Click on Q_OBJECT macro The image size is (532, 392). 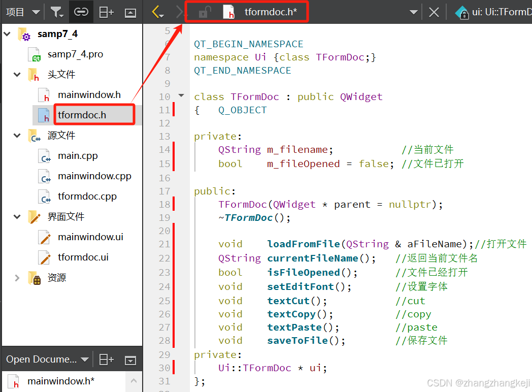click(242, 110)
